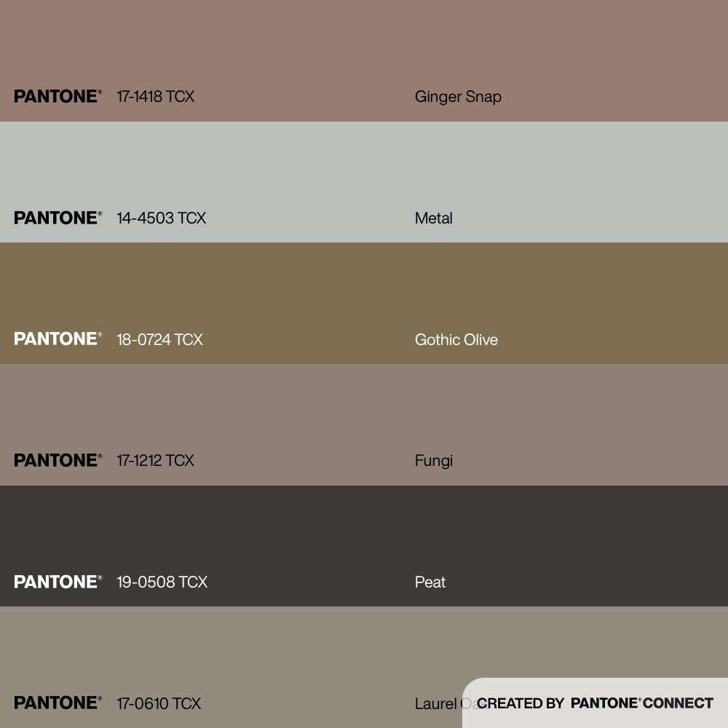Select the Fungi color name
728x728 pixels.
(x=433, y=460)
